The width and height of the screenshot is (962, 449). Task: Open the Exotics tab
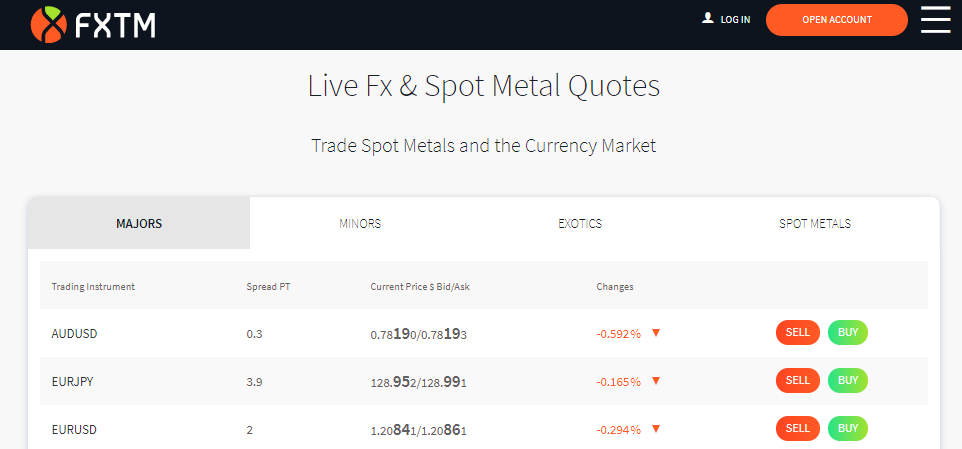coord(580,223)
